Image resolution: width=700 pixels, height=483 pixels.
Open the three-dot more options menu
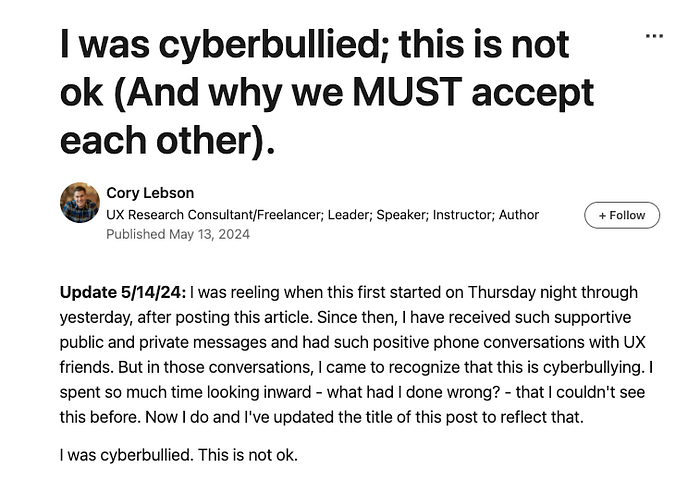tap(654, 36)
